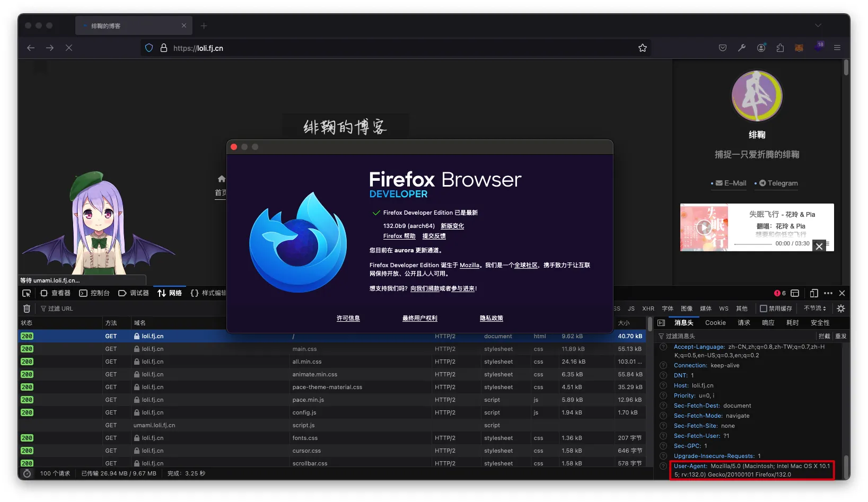The width and height of the screenshot is (868, 502).
Task: Filter requests by 图像 images
Action: click(687, 309)
